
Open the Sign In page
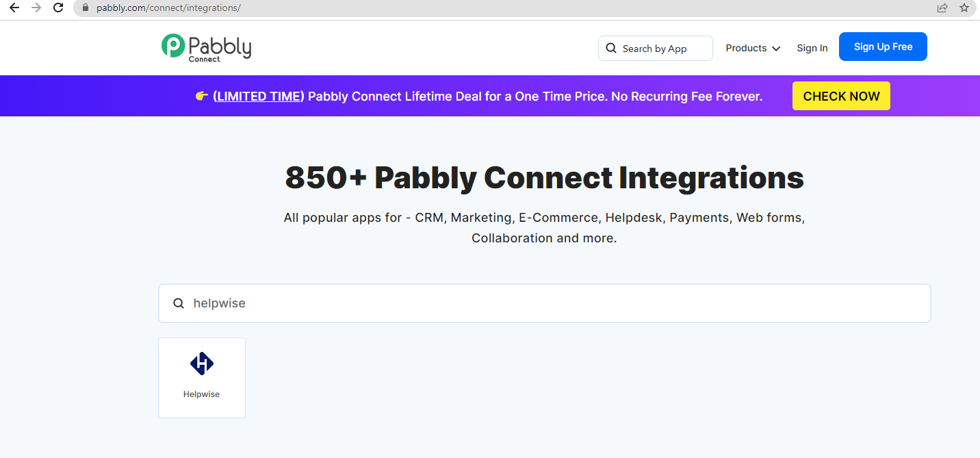(812, 48)
